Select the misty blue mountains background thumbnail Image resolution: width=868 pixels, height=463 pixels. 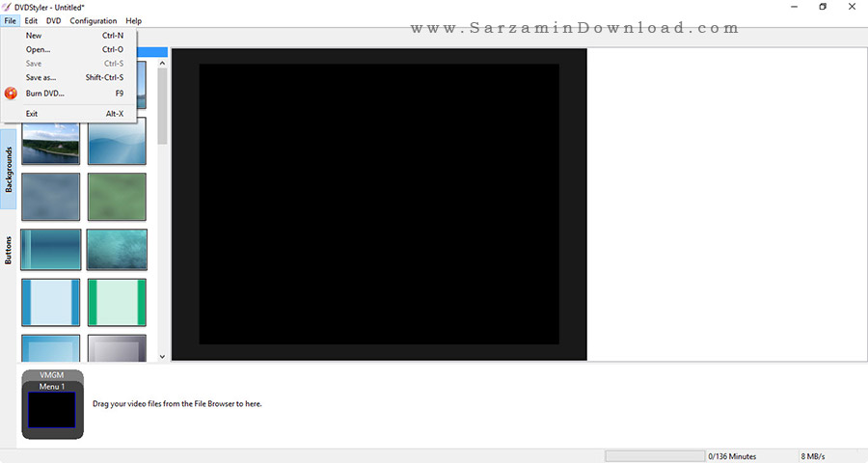point(117,141)
